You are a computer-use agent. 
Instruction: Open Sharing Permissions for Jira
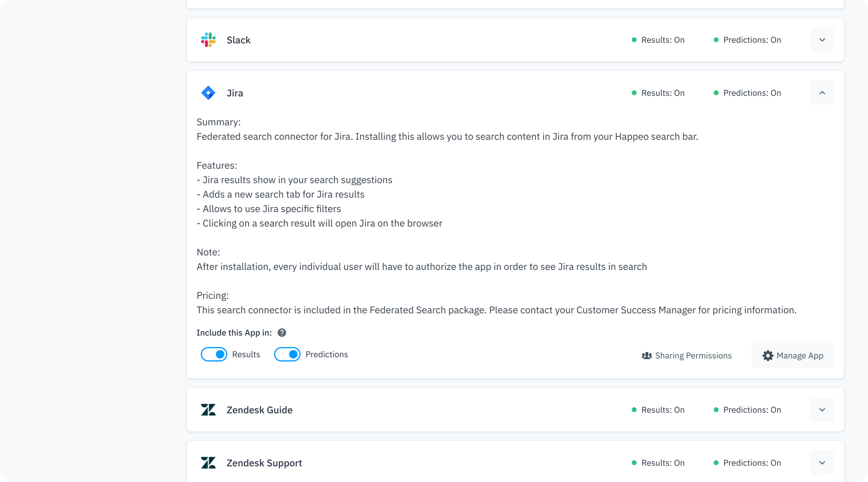click(x=686, y=355)
